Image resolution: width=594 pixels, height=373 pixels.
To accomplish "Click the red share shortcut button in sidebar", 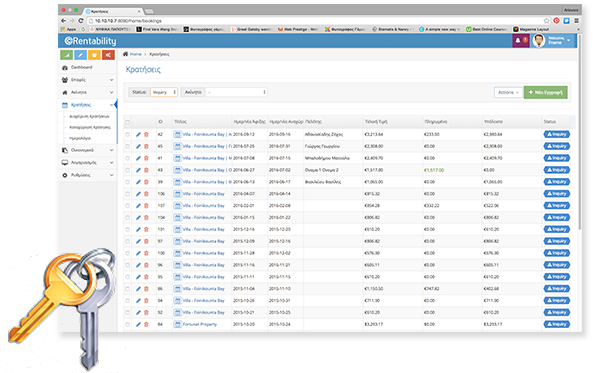I will [x=108, y=55].
